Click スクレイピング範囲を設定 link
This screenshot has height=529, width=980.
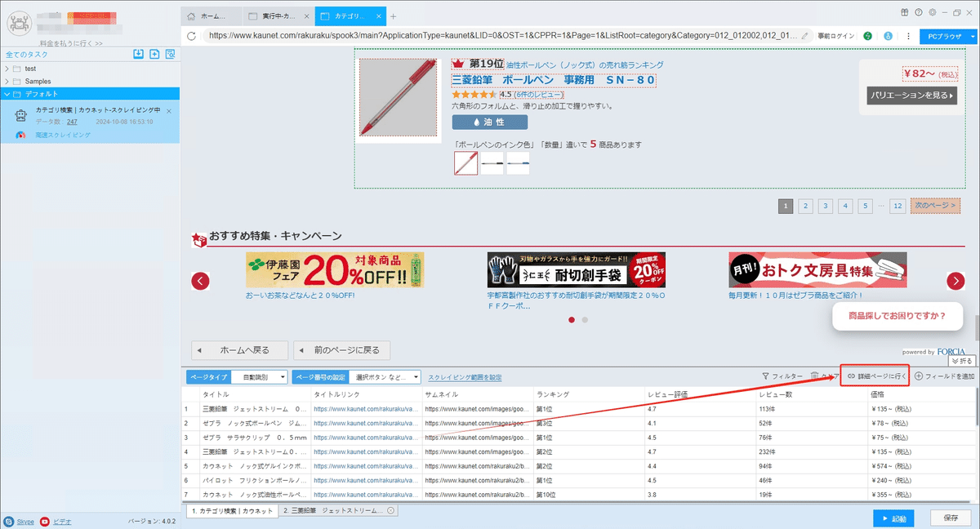[x=465, y=377]
